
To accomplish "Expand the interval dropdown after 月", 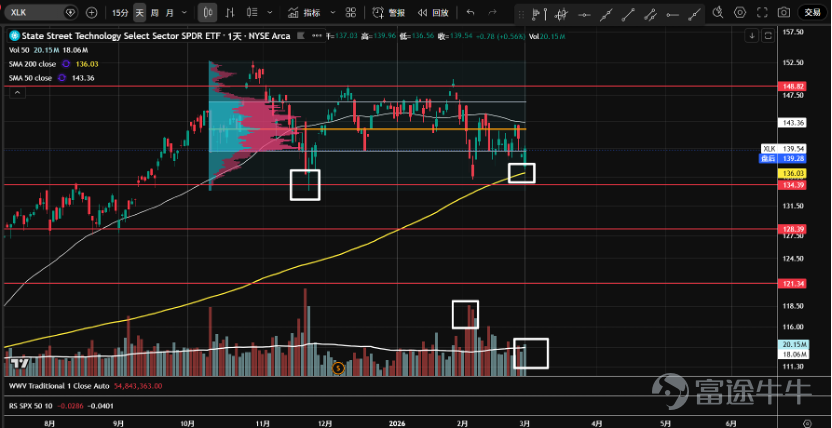I will pos(184,12).
